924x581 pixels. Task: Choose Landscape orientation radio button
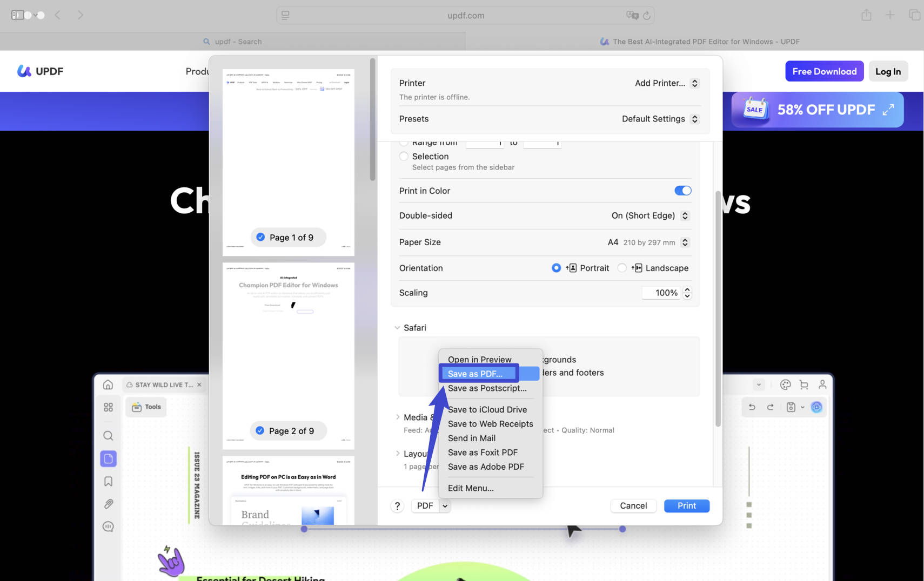pyautogui.click(x=622, y=268)
